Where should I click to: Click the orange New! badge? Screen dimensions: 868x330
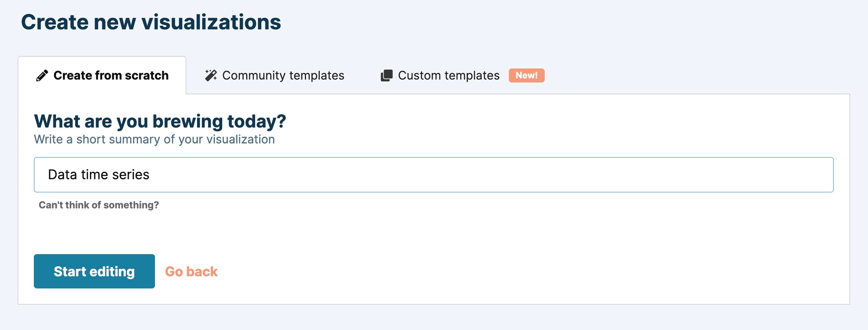pos(526,75)
